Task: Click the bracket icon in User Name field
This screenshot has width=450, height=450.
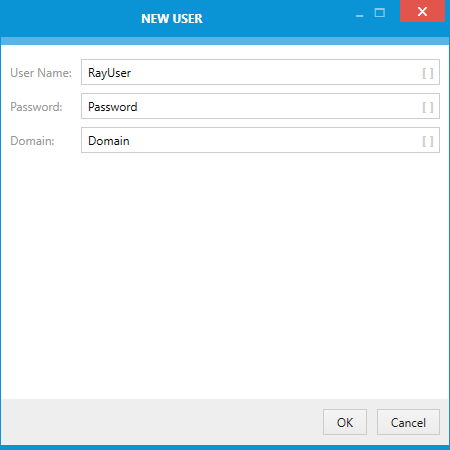Action: (428, 73)
